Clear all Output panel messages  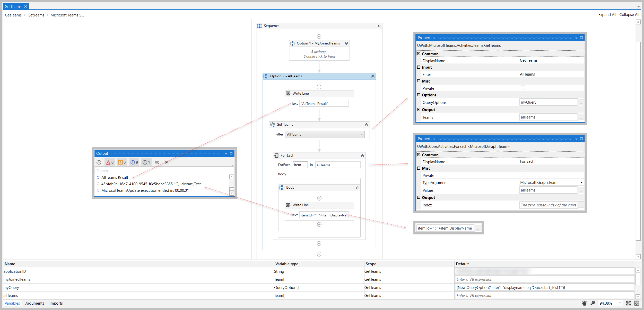[x=167, y=162]
